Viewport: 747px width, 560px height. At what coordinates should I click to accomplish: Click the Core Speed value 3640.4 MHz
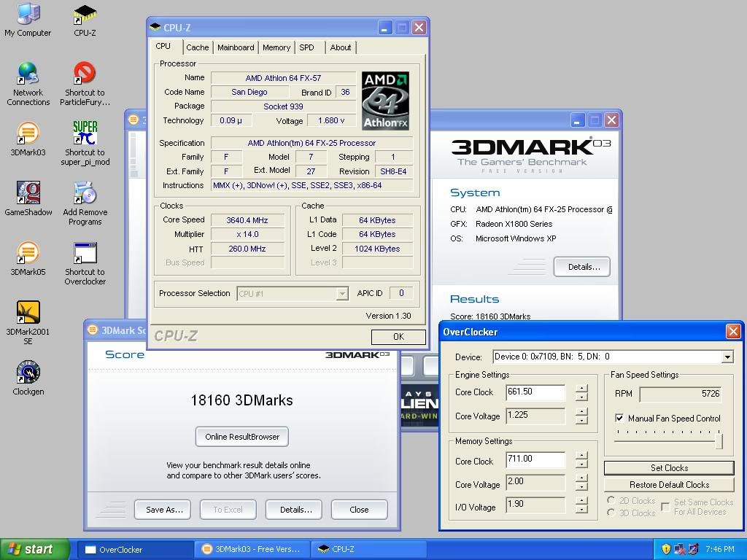[x=247, y=220]
